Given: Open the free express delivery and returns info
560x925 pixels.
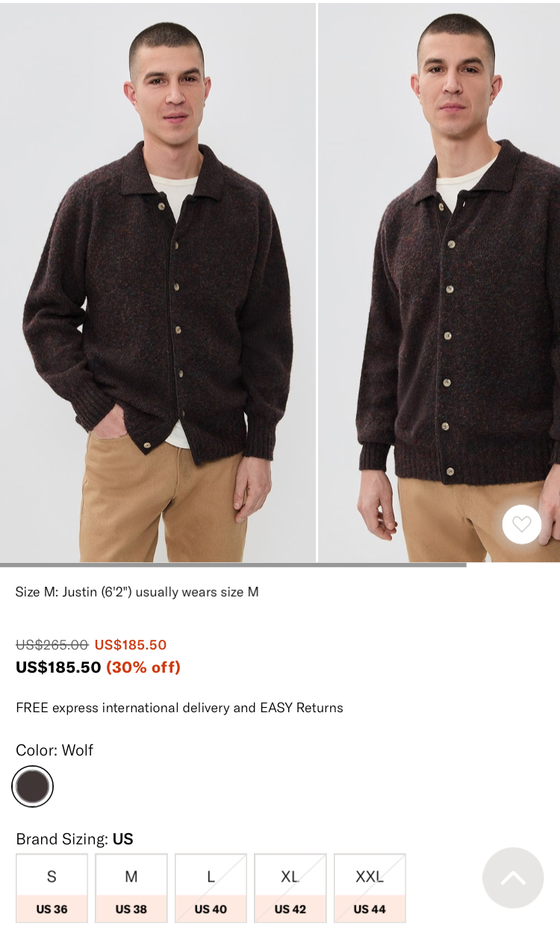Looking at the screenshot, I should pos(179,708).
